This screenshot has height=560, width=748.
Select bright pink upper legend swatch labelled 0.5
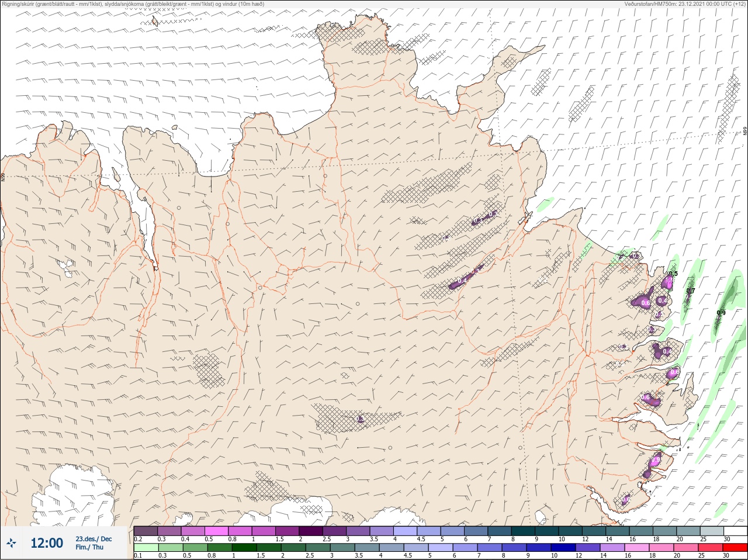(x=216, y=531)
